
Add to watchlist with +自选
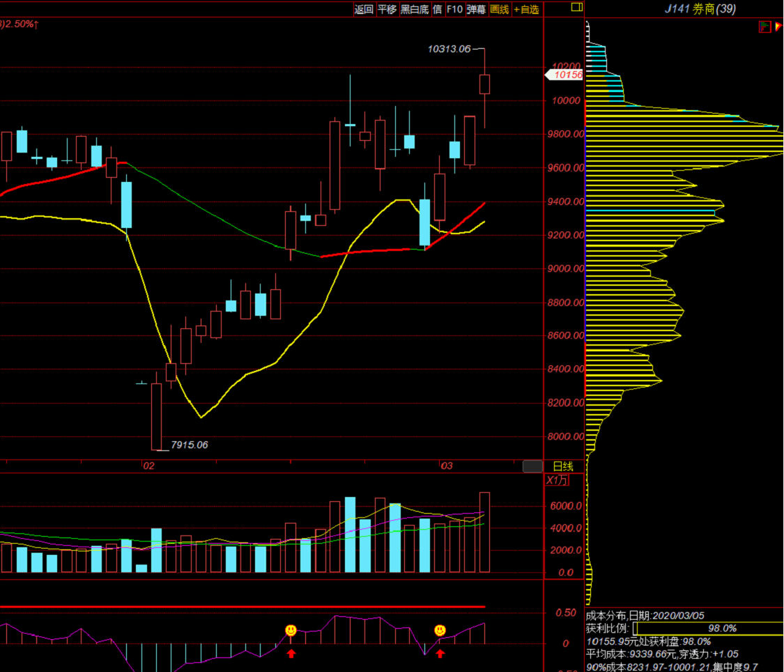(x=527, y=10)
